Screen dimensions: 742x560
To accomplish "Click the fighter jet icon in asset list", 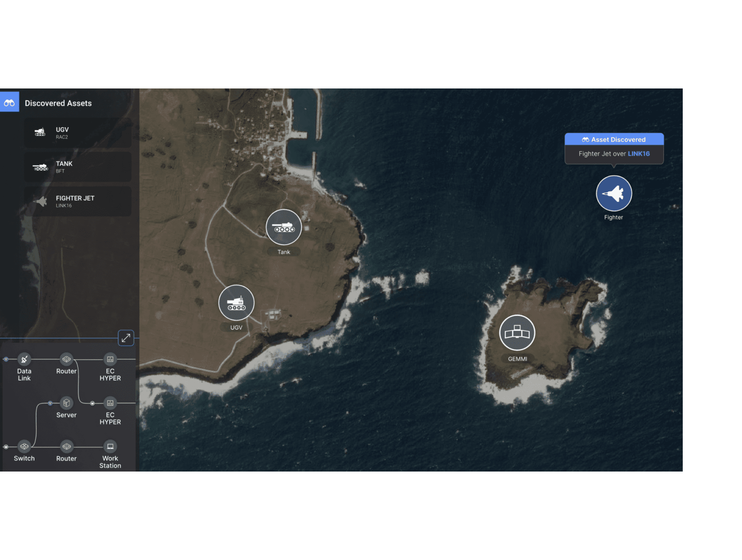I will click(x=40, y=201).
